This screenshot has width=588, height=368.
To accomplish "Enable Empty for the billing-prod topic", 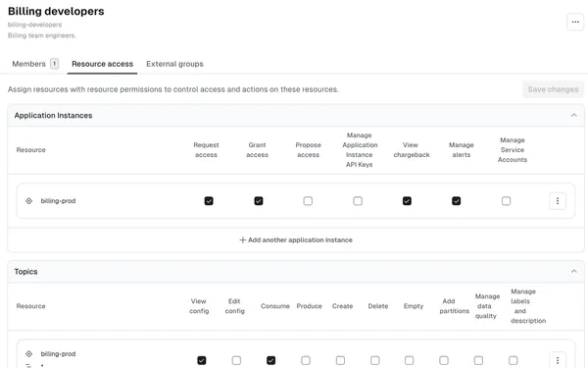I will pos(409,360).
